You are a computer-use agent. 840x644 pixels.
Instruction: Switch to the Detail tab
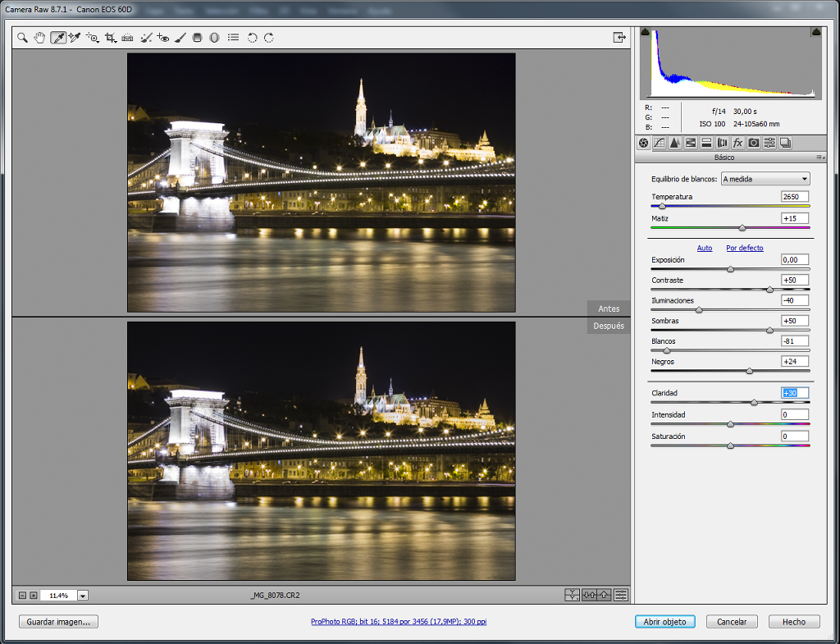click(x=675, y=143)
